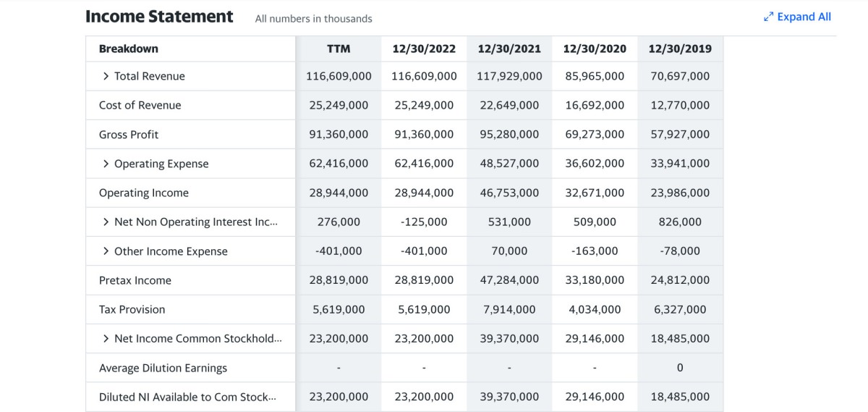Click the Breakdown column header
The width and height of the screenshot is (868, 412).
tap(129, 49)
